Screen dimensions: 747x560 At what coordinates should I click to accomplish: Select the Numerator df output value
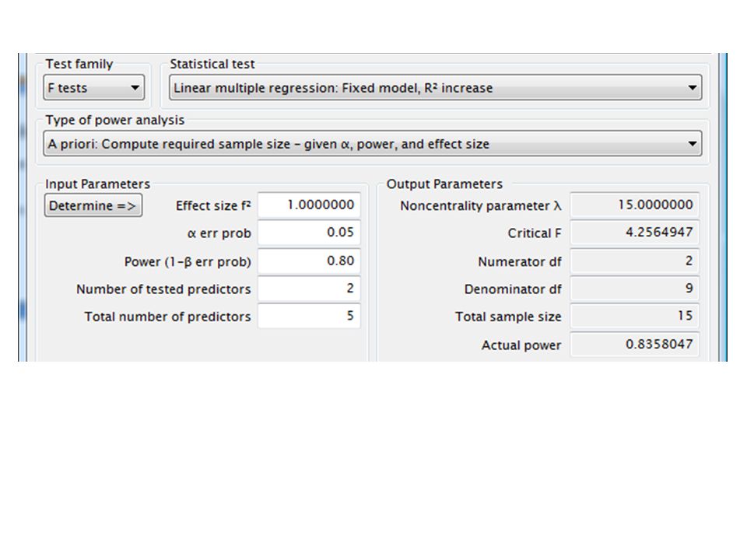635,261
